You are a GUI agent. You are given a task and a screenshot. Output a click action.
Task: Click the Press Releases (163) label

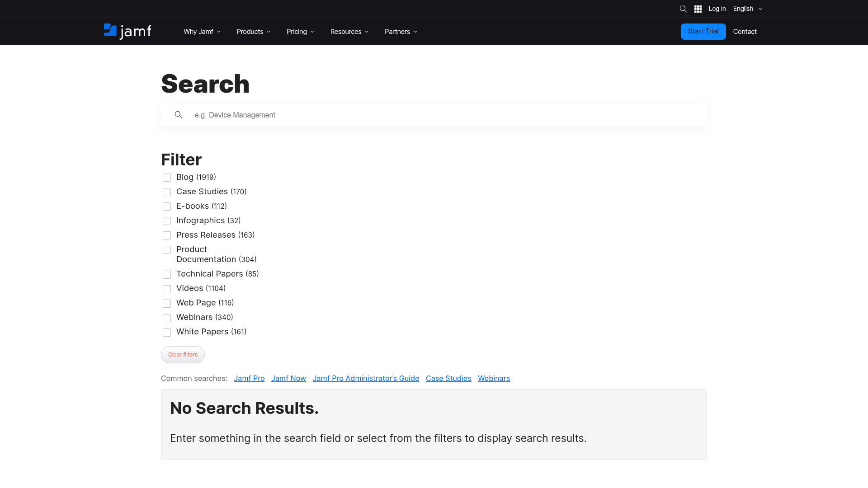tap(215, 235)
